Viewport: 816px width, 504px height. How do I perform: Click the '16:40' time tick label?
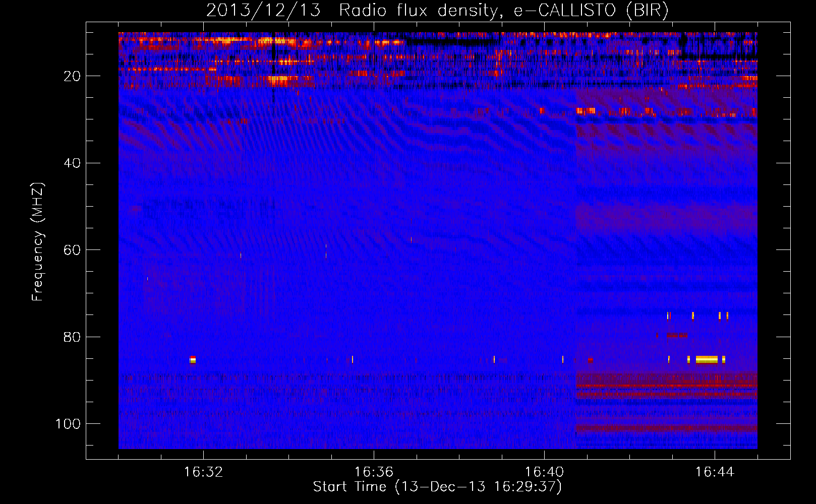click(544, 472)
